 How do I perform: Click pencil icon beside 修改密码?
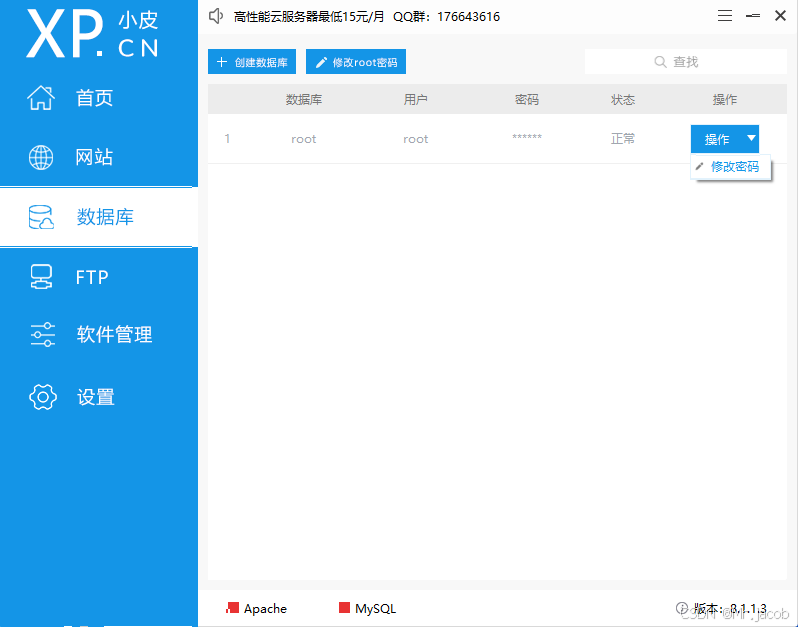point(700,166)
